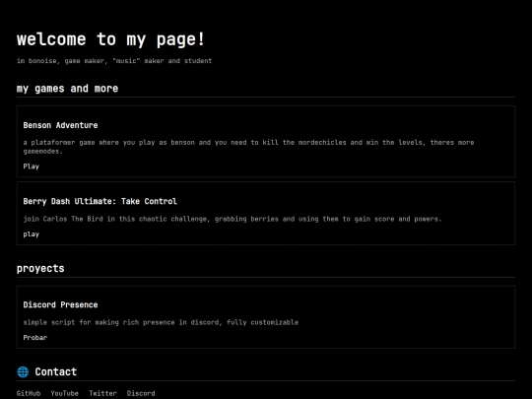Visit the YouTube contact link

pos(64,393)
